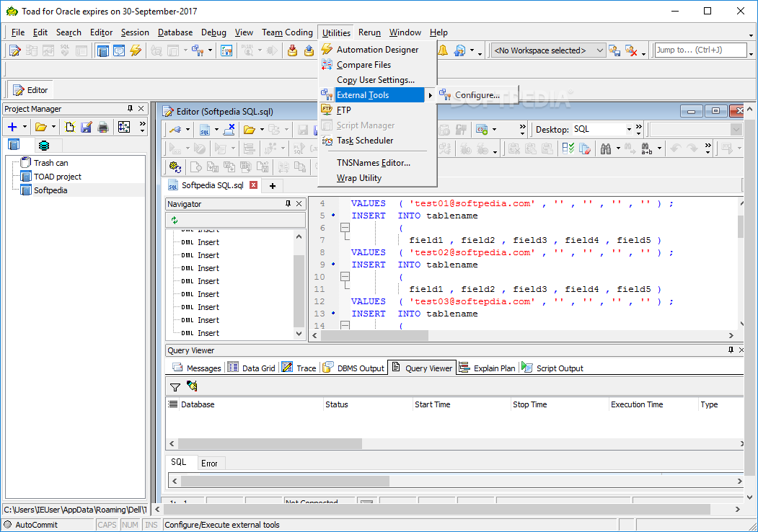The image size is (758, 532).
Task: Click the Editor button in window bar
Action: (30, 90)
